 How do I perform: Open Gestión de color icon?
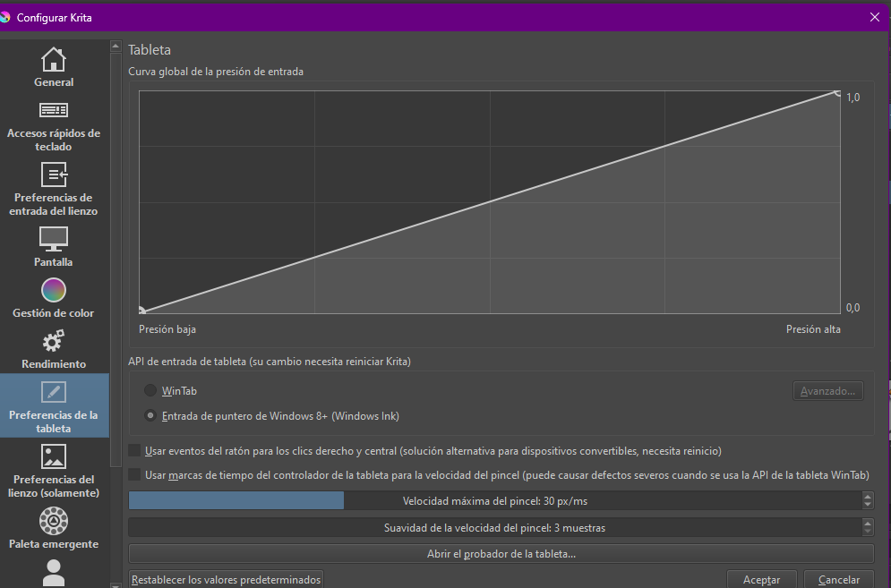[x=54, y=290]
